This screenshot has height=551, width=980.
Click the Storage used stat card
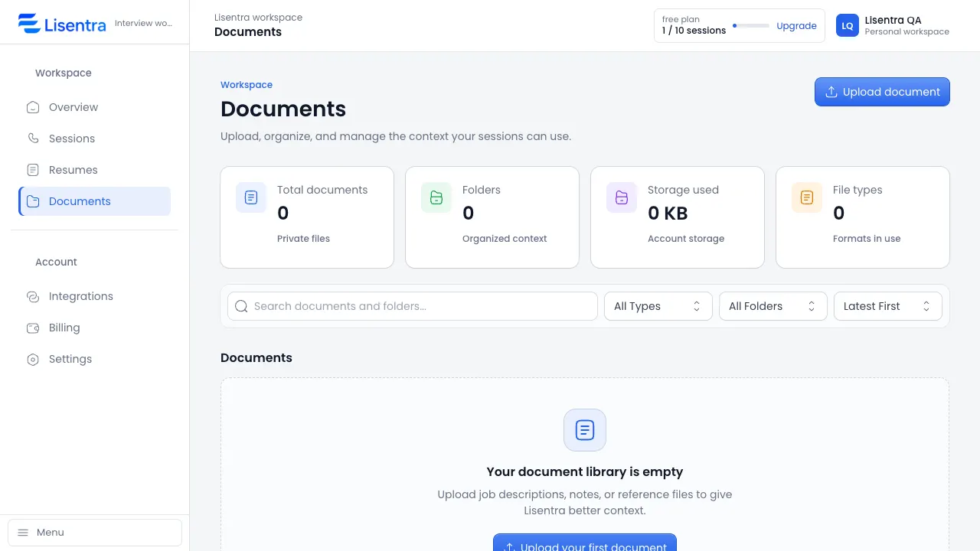678,217
